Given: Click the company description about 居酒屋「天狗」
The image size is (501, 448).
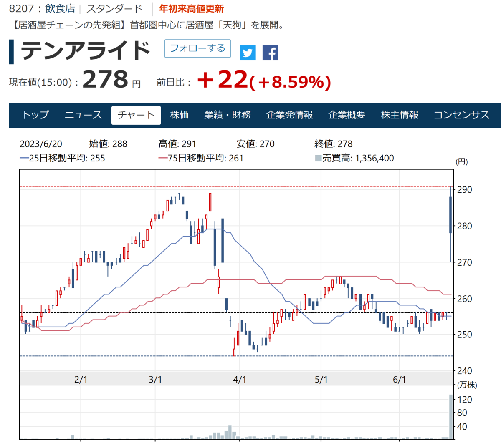Looking at the screenshot, I should [147, 25].
